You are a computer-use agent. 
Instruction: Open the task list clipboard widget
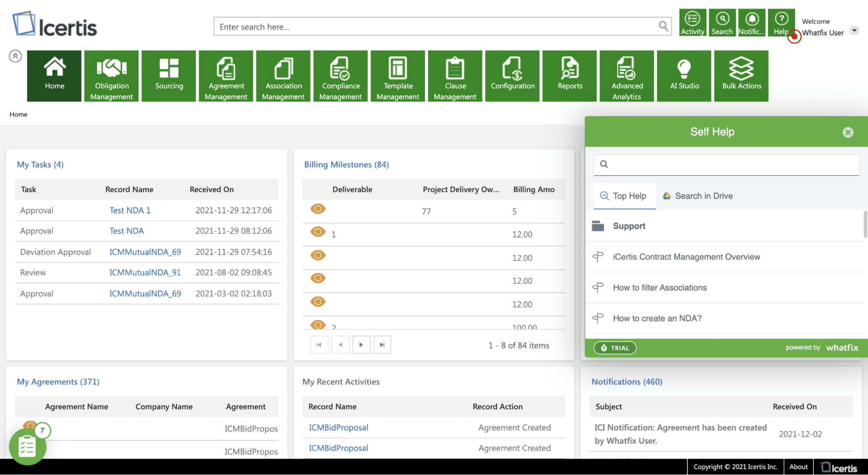(x=27, y=446)
